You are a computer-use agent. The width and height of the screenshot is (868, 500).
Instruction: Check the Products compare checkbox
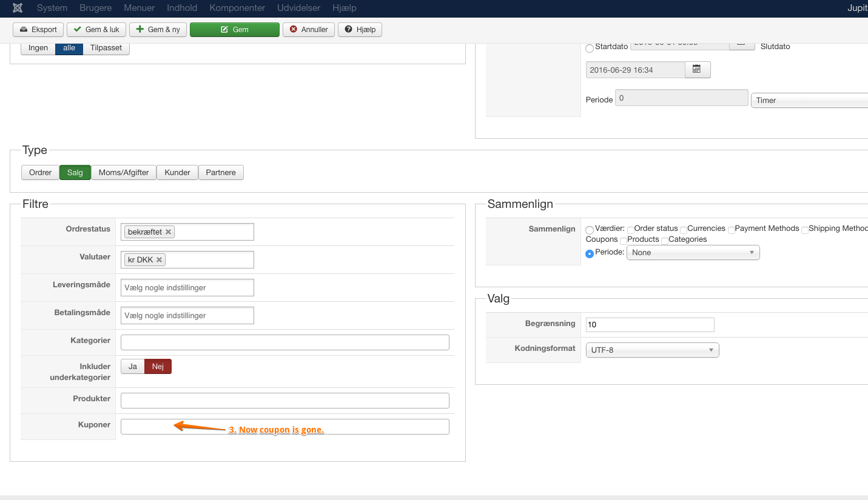[624, 241]
